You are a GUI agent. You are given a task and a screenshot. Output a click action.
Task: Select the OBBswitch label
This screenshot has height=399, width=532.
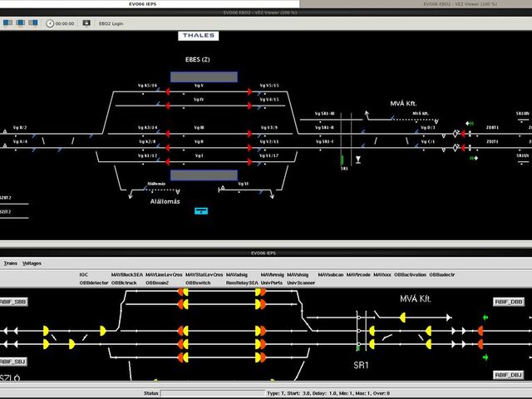click(x=198, y=283)
